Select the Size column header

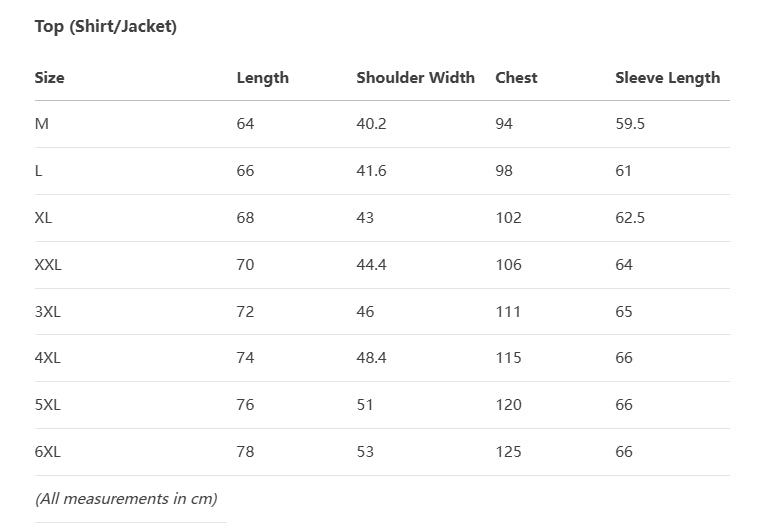tap(49, 78)
